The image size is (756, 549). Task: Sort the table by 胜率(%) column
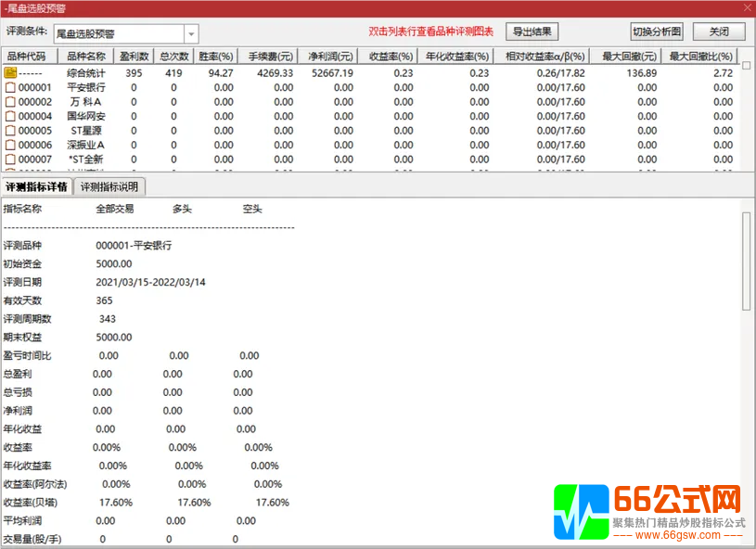pyautogui.click(x=215, y=55)
